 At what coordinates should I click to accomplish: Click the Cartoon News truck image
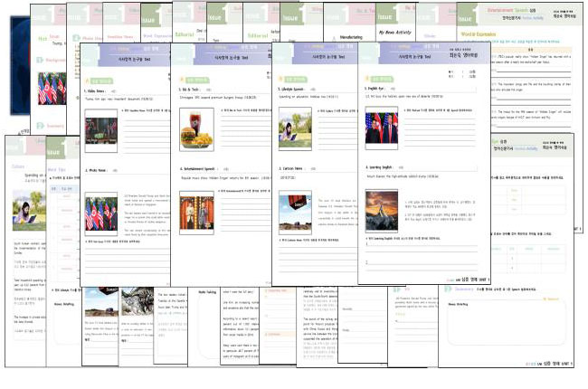[293, 213]
